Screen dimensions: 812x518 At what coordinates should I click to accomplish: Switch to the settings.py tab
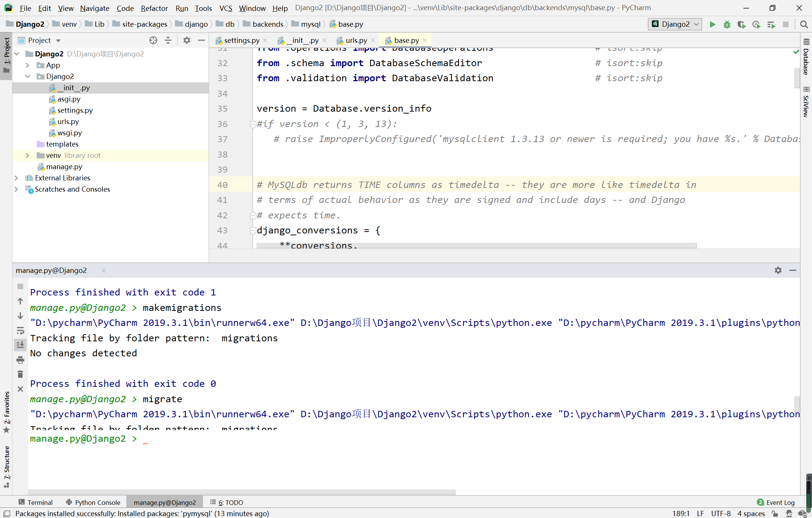[241, 40]
